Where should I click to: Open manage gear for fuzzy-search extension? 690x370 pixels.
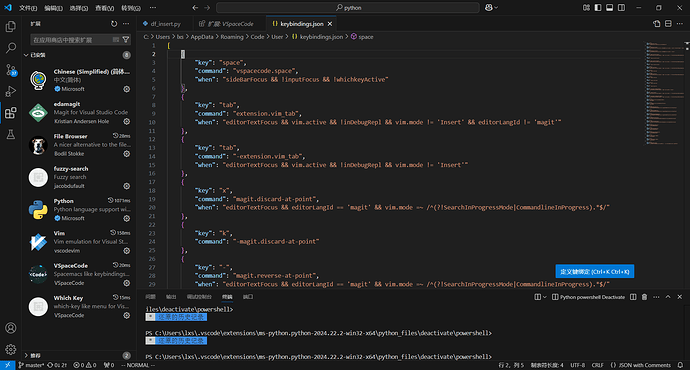(127, 186)
